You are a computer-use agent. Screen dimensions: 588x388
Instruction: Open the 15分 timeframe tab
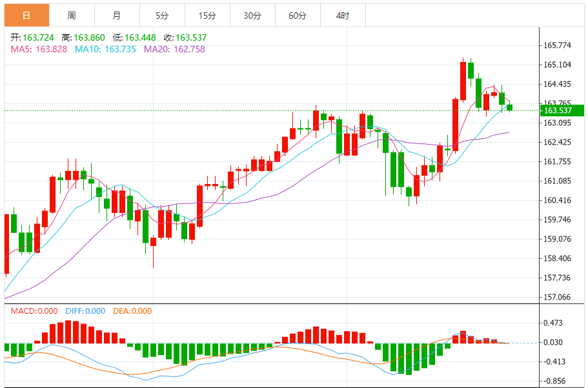pyautogui.click(x=207, y=15)
